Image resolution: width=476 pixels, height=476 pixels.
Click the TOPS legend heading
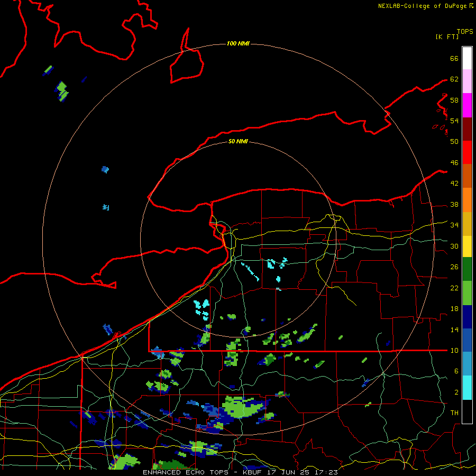coord(465,32)
